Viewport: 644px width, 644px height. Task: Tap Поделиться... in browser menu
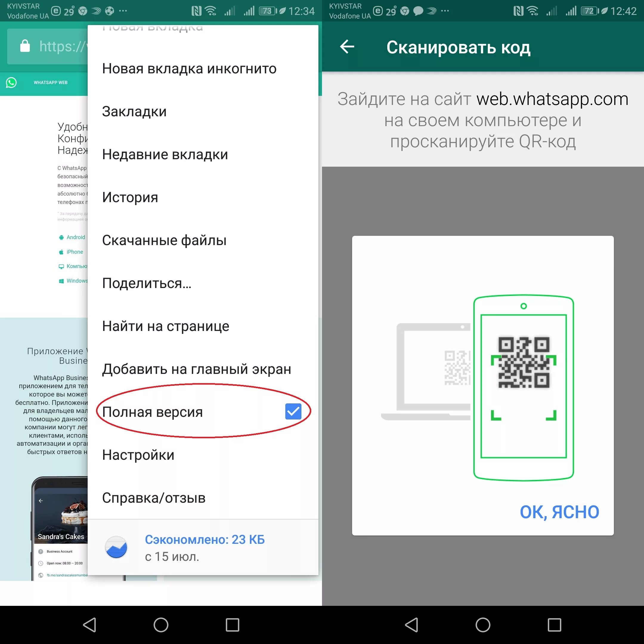[159, 283]
